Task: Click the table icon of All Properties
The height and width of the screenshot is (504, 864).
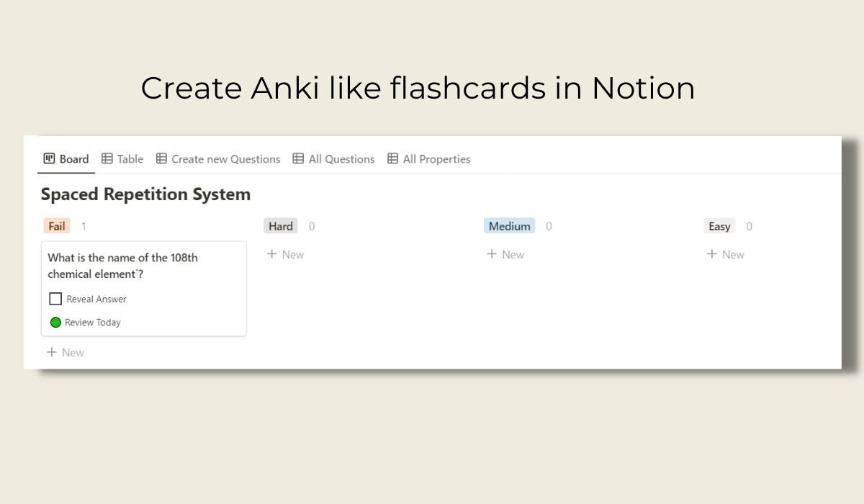Action: pyautogui.click(x=392, y=159)
